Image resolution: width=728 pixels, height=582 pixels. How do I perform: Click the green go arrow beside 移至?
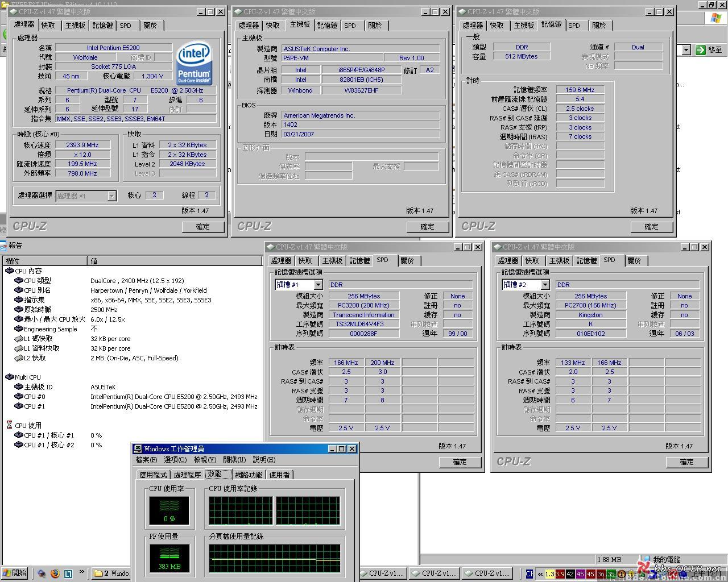(700, 50)
